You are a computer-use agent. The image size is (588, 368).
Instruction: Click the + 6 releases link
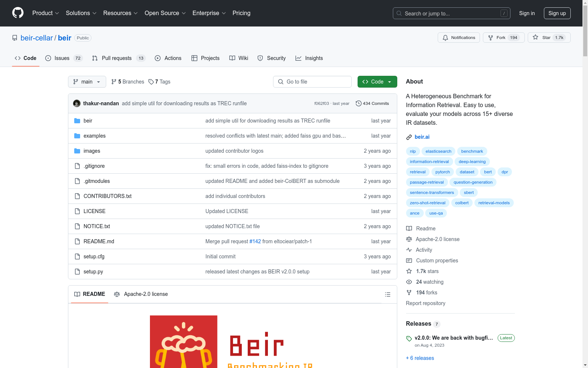(420, 358)
